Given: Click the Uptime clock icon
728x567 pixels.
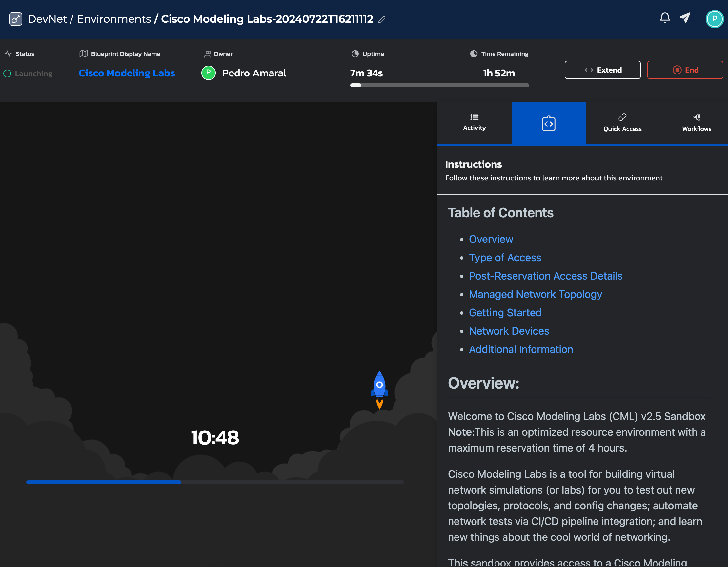Looking at the screenshot, I should pos(355,54).
